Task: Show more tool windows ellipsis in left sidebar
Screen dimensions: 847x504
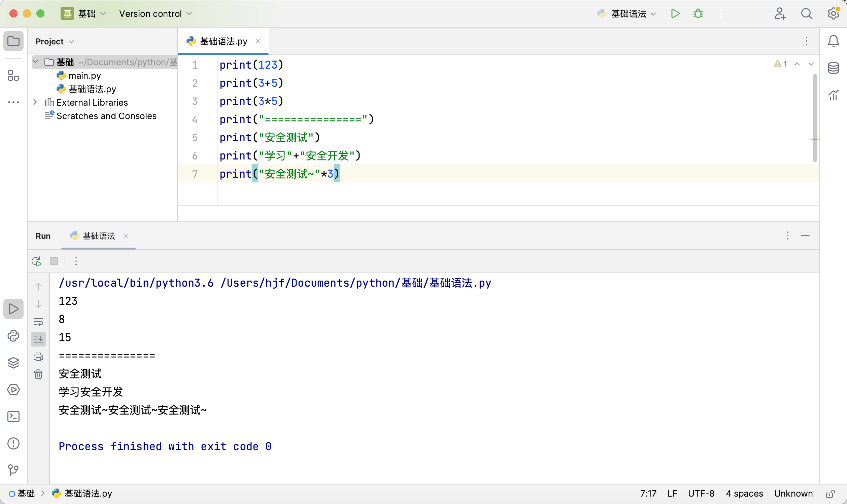Action: pyautogui.click(x=13, y=102)
